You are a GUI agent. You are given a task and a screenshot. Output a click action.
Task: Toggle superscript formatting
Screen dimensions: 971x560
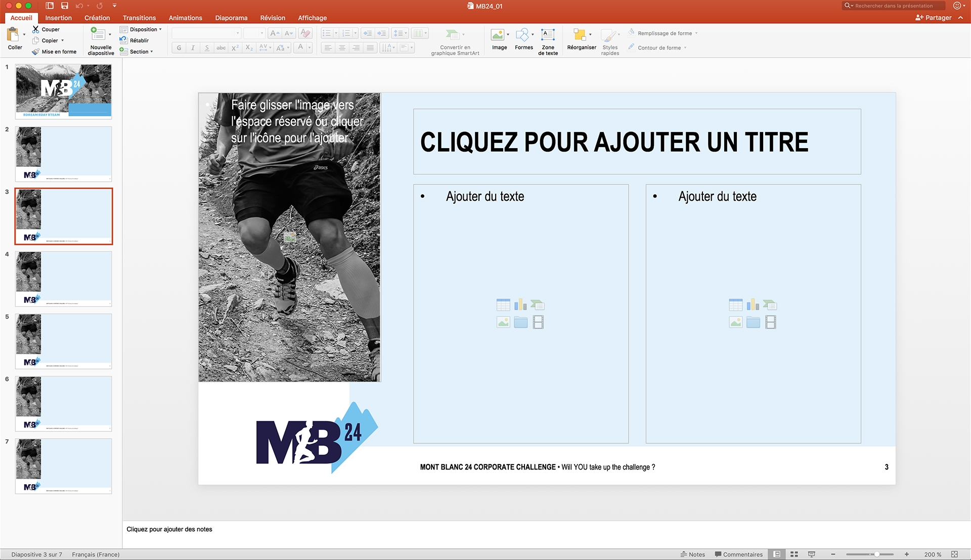235,48
